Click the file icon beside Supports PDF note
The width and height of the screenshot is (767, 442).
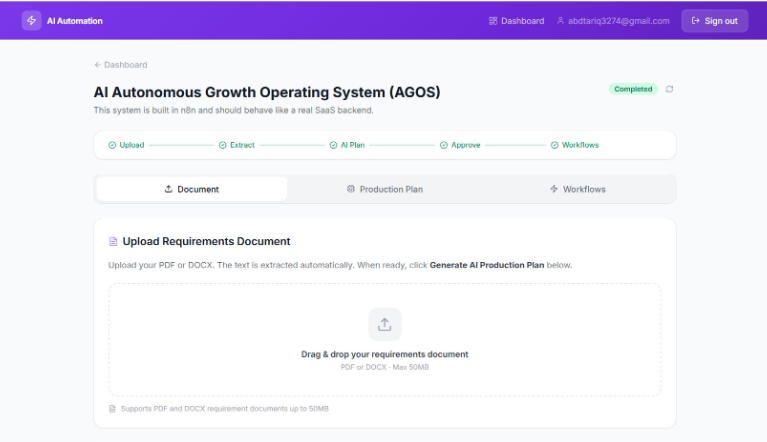tap(112, 409)
